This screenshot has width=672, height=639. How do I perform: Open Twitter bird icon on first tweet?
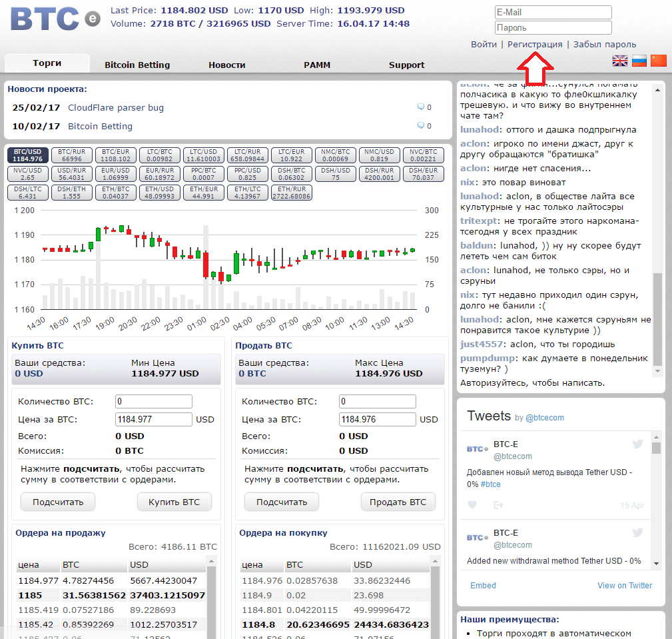(x=638, y=444)
